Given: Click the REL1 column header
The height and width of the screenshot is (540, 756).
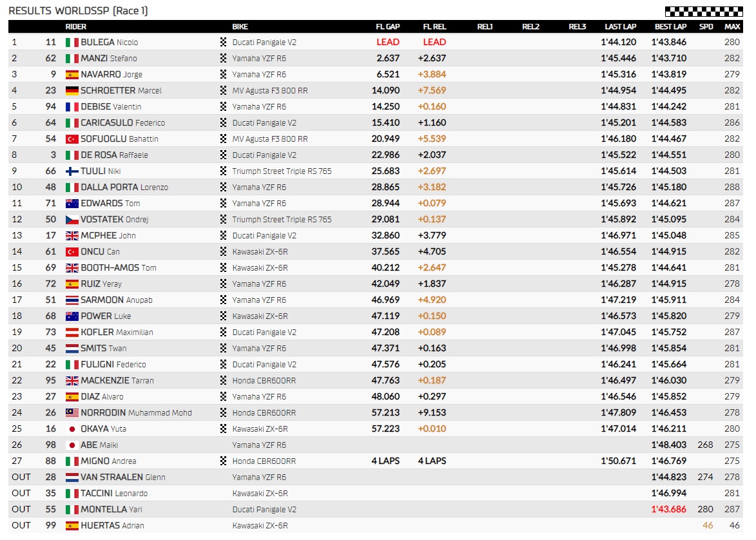Looking at the screenshot, I should tap(485, 26).
